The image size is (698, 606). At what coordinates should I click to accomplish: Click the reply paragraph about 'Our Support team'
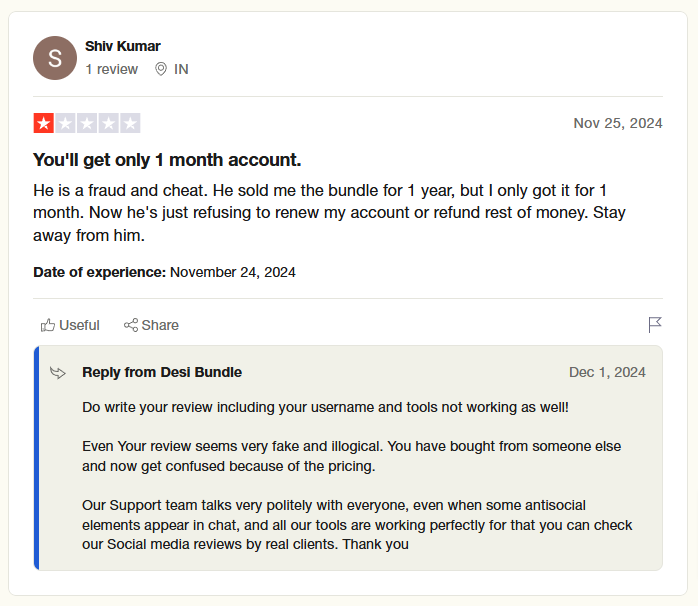357,525
